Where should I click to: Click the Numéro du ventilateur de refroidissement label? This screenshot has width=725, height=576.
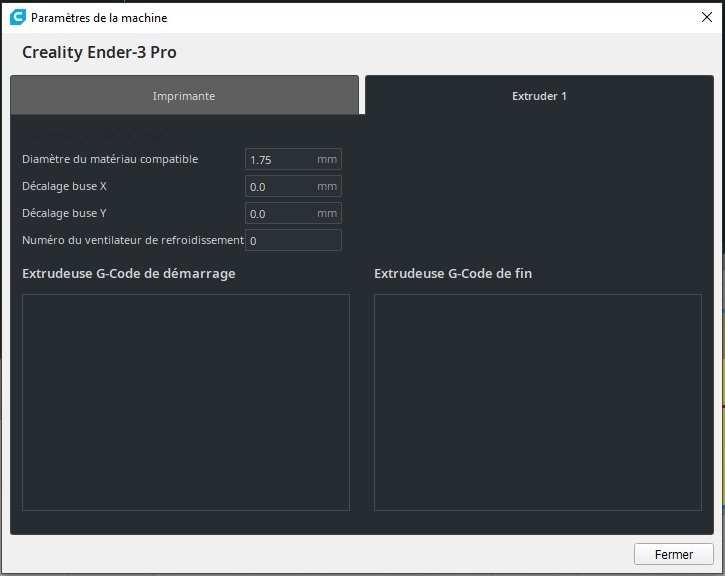click(x=133, y=240)
